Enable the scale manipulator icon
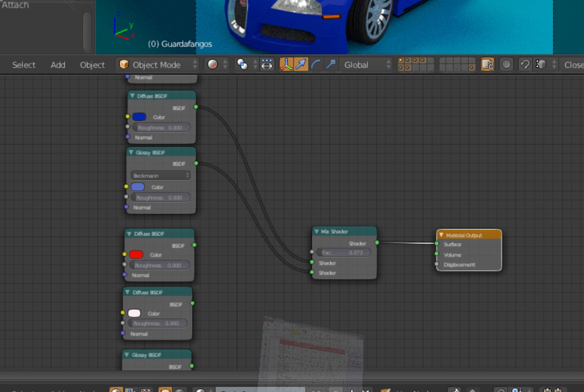584x392 pixels. [331, 65]
